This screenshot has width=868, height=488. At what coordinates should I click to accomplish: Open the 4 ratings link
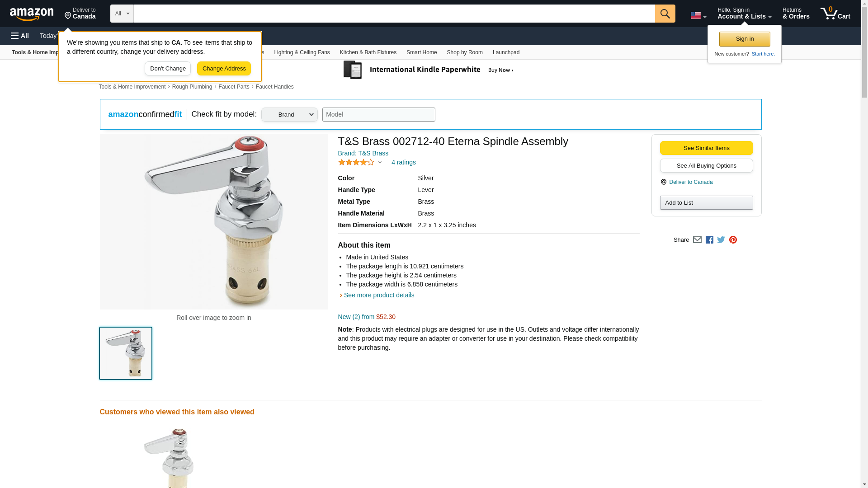(x=403, y=162)
